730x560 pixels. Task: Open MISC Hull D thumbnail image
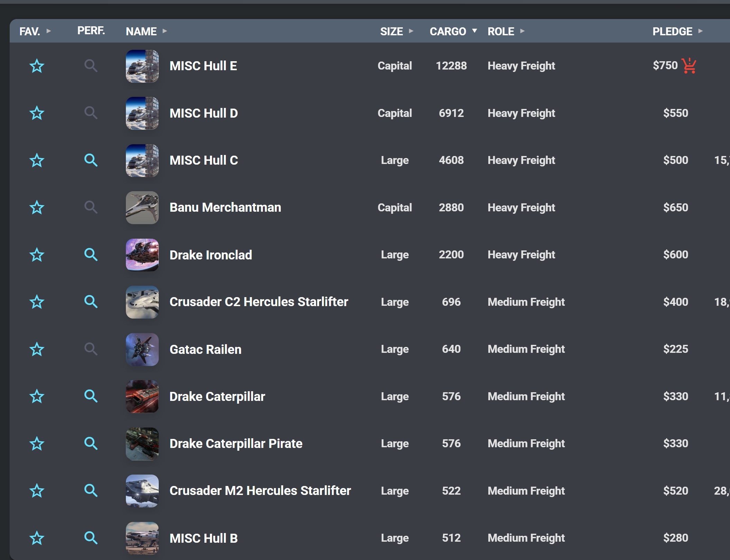point(142,113)
